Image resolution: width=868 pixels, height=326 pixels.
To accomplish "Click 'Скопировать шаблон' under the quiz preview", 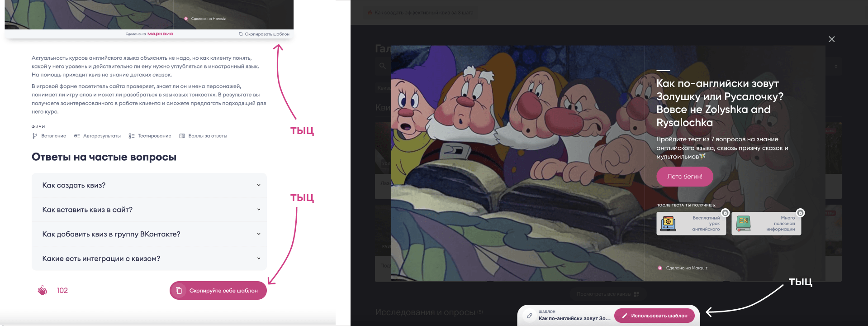I will 264,34.
